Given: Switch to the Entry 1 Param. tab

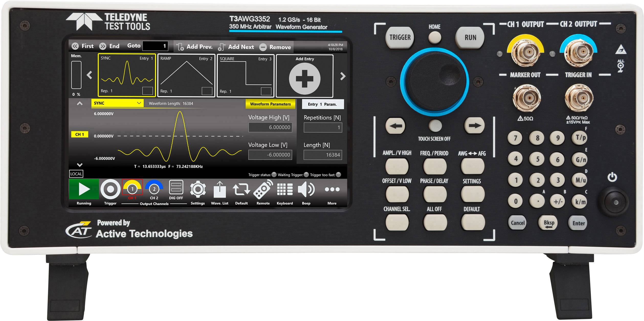Looking at the screenshot, I should point(323,104).
